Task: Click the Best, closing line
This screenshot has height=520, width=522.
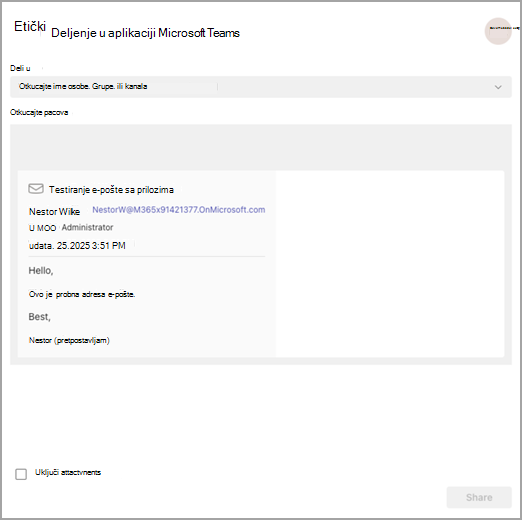Action: click(x=39, y=317)
